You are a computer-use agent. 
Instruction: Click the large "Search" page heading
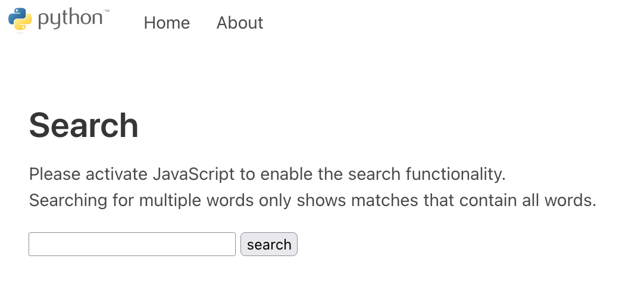pyautogui.click(x=83, y=126)
